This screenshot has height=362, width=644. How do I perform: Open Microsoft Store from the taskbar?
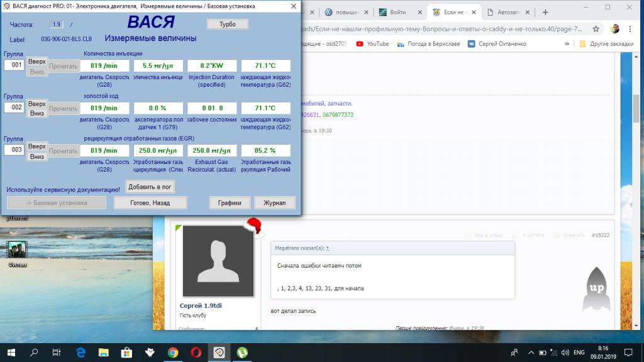click(126, 353)
